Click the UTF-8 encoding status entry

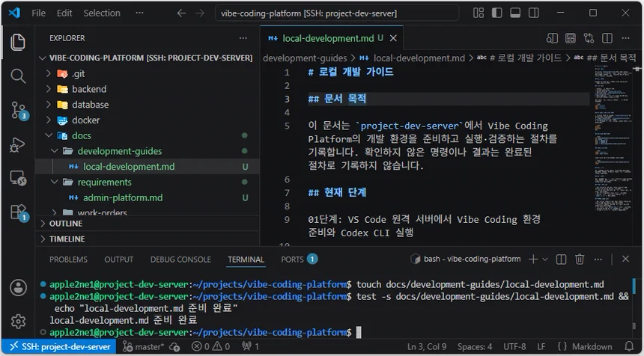[514, 347]
